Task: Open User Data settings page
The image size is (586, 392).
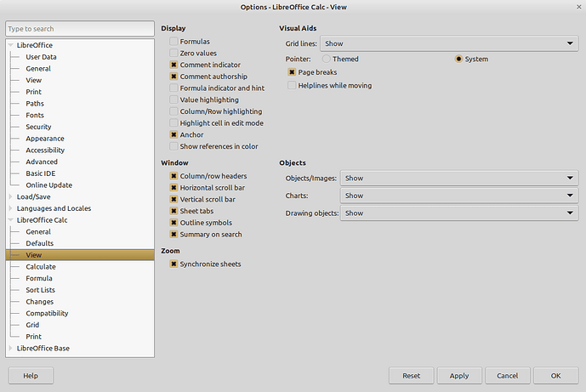Action: pyautogui.click(x=41, y=57)
